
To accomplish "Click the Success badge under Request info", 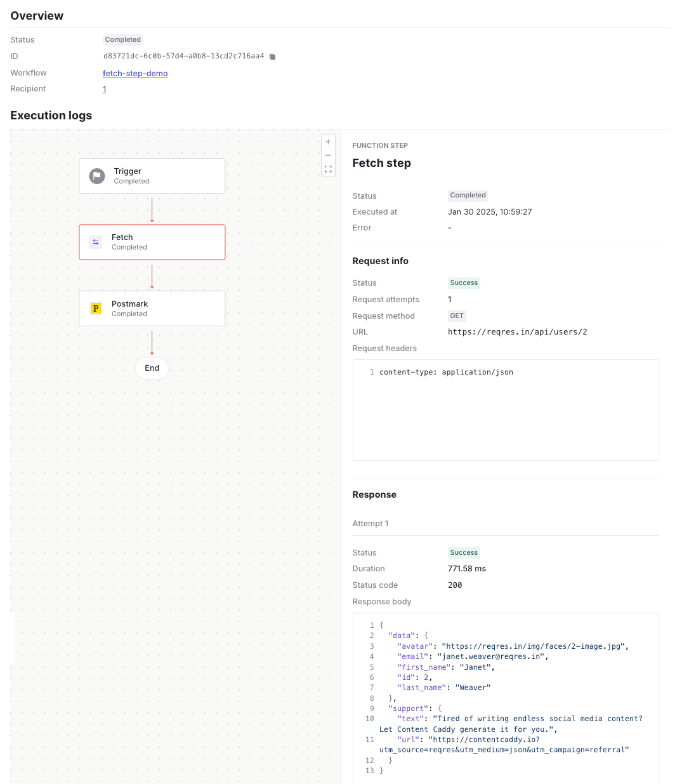I will pos(463,282).
